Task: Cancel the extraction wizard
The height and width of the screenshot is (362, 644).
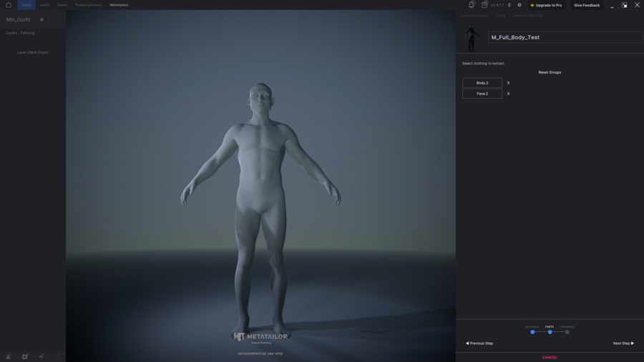Action: (550, 357)
